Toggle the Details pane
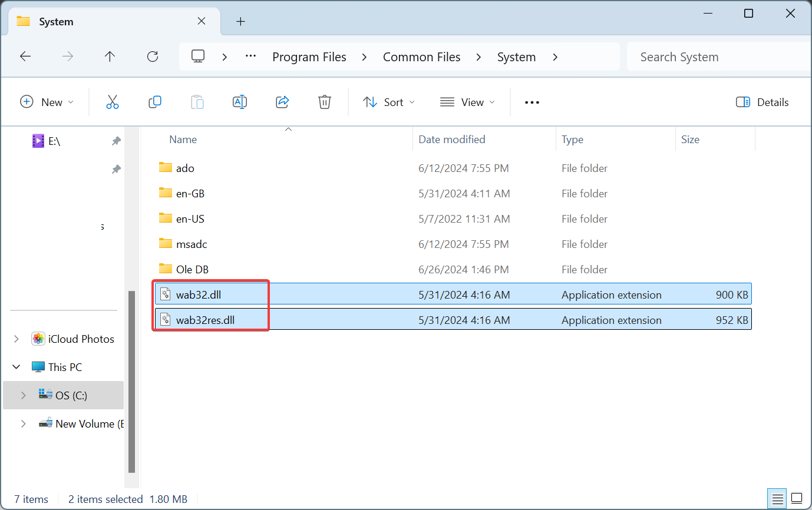 762,102
